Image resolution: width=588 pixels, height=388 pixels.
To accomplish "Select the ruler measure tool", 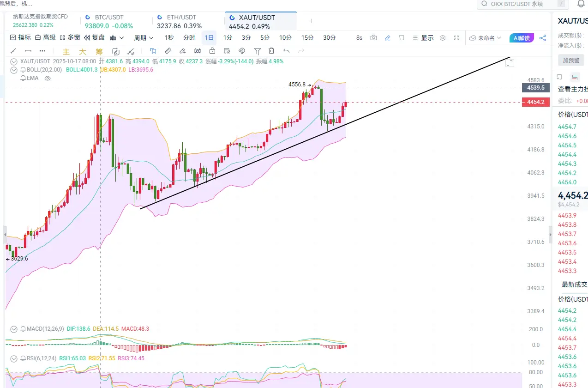I will [x=168, y=51].
